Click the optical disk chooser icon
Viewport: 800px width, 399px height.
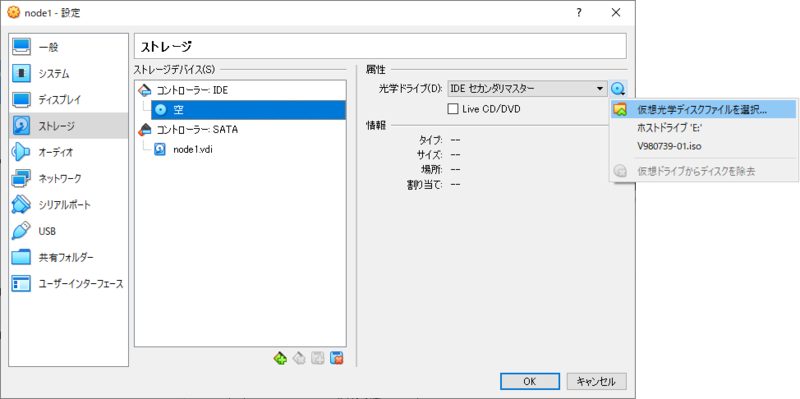pos(618,89)
